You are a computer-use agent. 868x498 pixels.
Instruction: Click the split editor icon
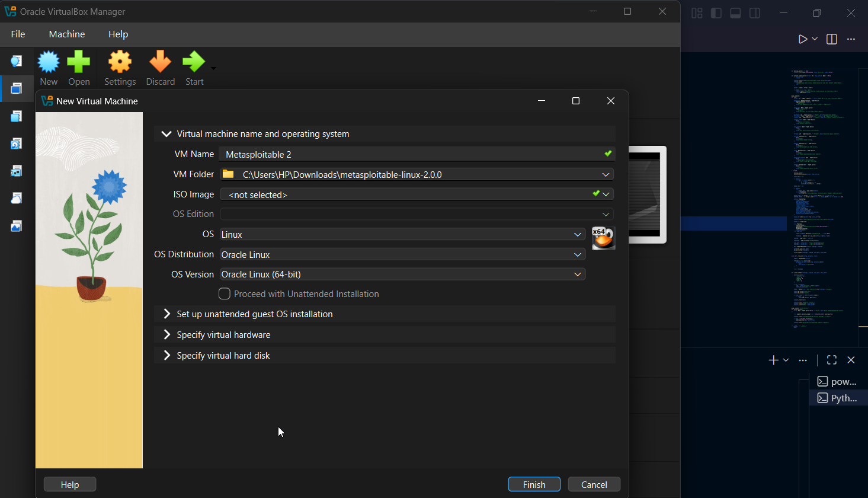click(x=832, y=39)
